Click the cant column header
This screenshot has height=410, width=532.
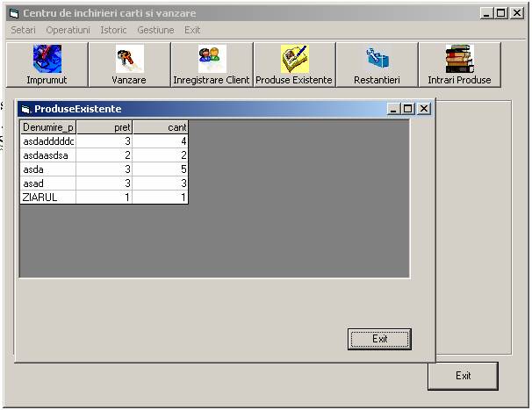161,127
